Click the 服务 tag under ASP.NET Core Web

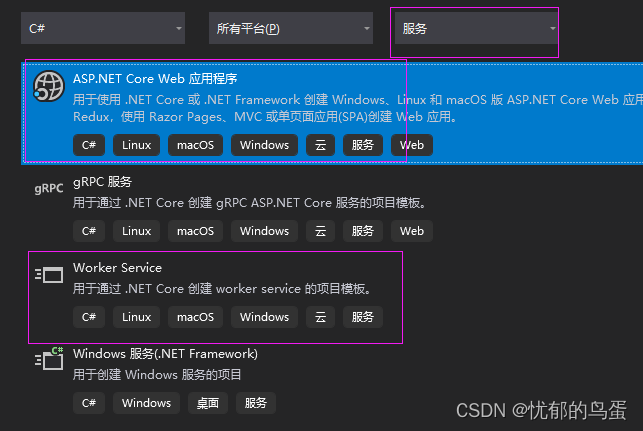[363, 145]
